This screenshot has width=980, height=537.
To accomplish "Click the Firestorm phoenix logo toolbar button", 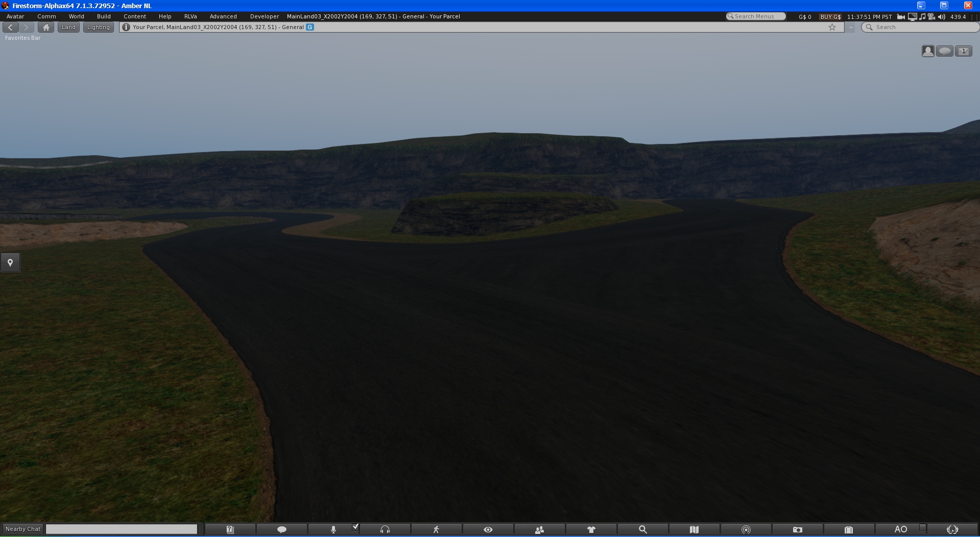I will pyautogui.click(x=952, y=529).
